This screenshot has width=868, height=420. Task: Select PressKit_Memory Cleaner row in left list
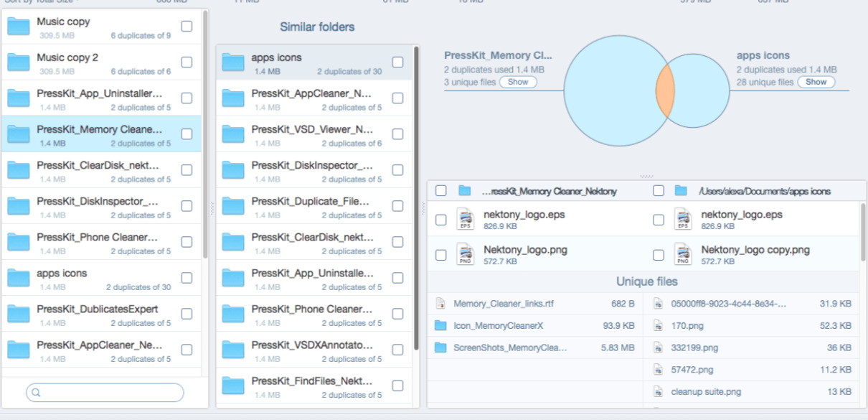tap(101, 134)
